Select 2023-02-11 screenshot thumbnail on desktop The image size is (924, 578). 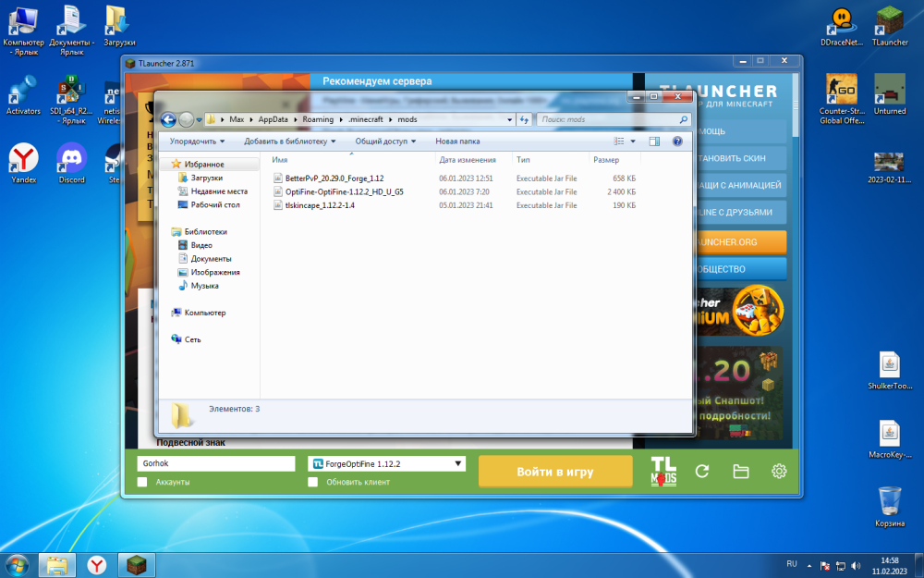(889, 167)
